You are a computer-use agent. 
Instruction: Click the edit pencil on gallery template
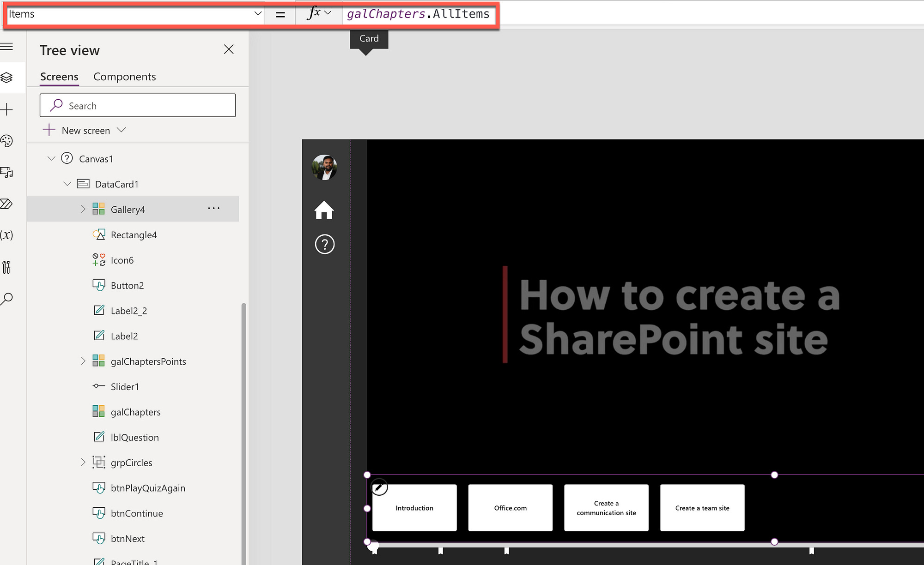point(379,487)
